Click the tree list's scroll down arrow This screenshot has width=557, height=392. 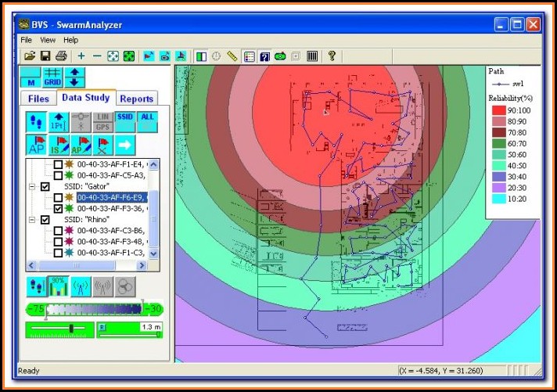tap(153, 254)
